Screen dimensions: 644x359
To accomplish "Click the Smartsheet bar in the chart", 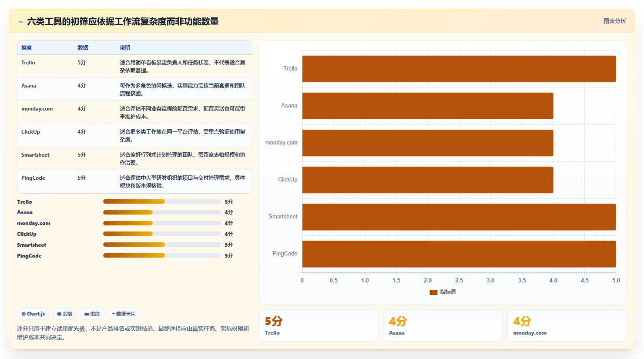I will point(459,217).
